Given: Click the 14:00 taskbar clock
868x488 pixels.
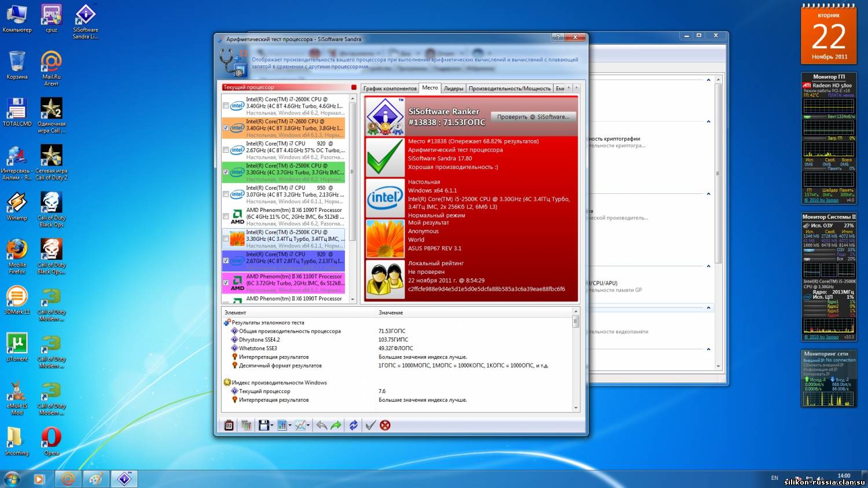Looking at the screenshot, I should tap(844, 476).
